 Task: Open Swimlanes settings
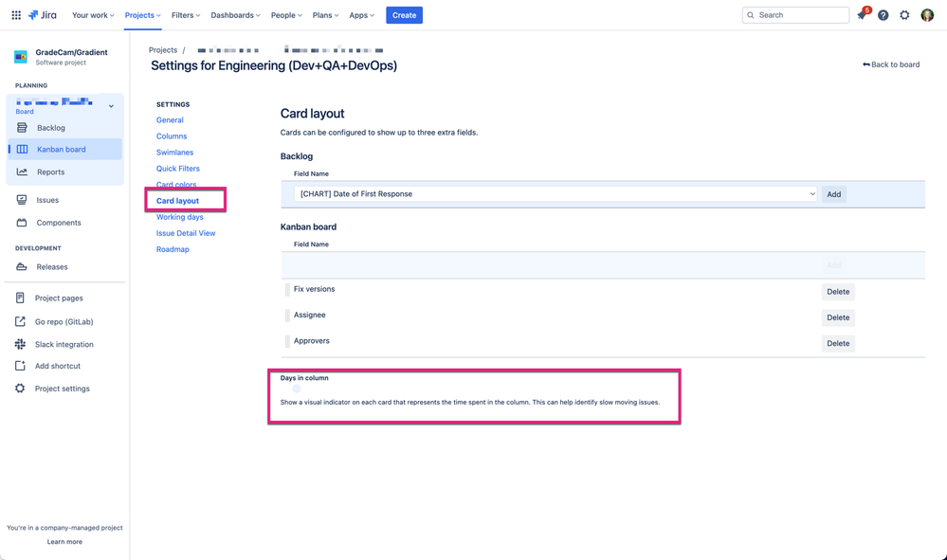point(174,152)
